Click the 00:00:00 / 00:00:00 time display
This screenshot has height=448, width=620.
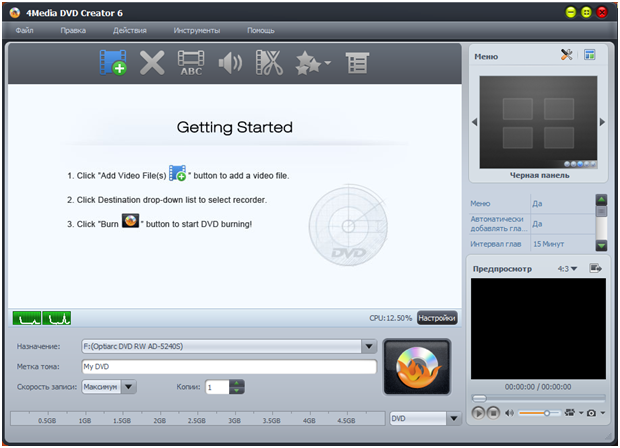[538, 387]
